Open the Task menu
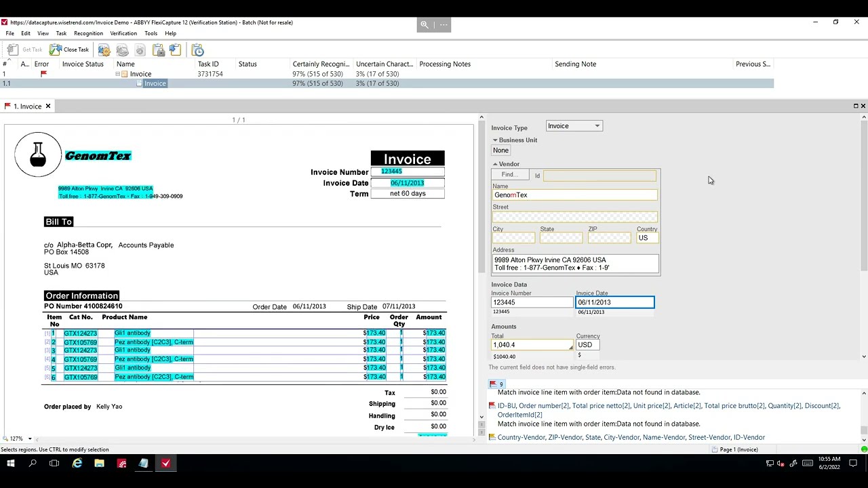 pyautogui.click(x=61, y=33)
